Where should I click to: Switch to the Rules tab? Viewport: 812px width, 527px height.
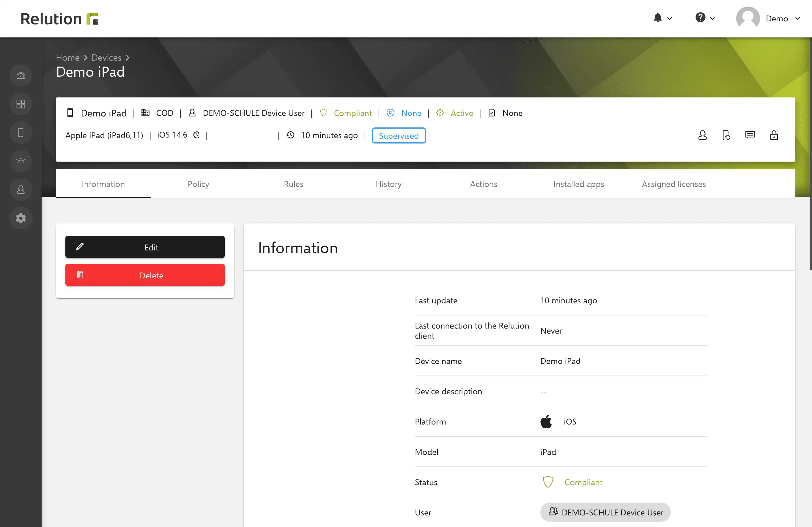click(x=293, y=184)
